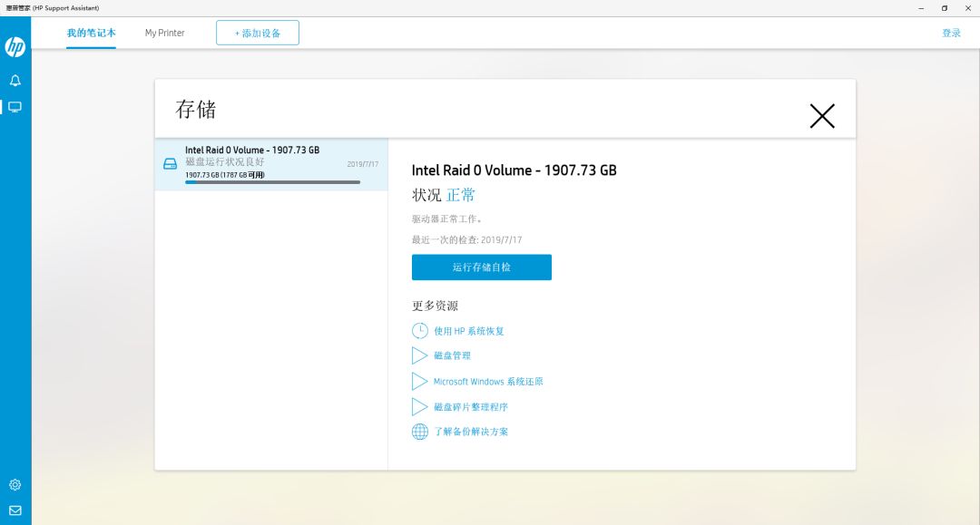Click play icon beside 磁盘碎片整理程序
This screenshot has width=980, height=525.
point(419,407)
